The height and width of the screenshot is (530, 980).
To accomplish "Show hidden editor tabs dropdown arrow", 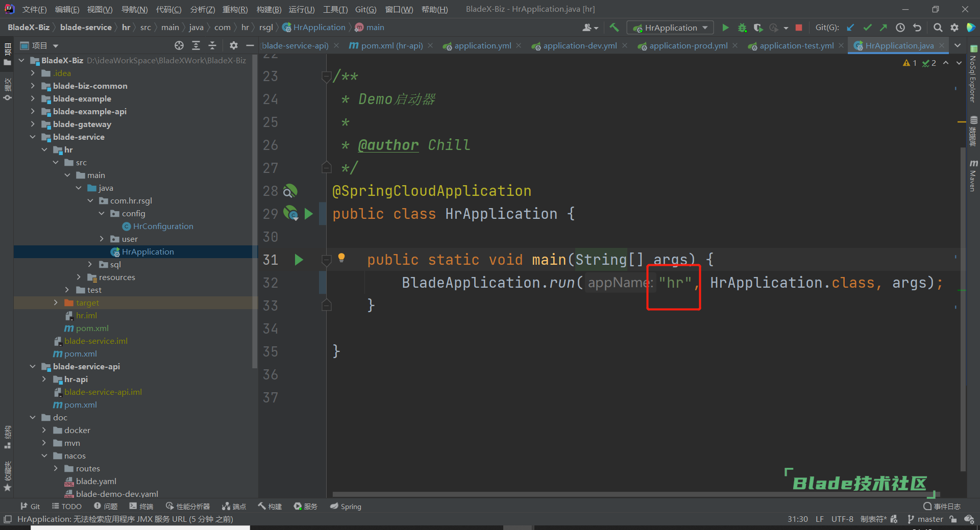I will (958, 45).
